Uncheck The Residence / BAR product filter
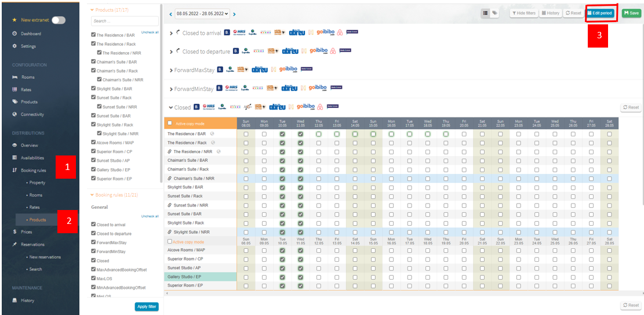The height and width of the screenshot is (315, 644). tap(93, 35)
